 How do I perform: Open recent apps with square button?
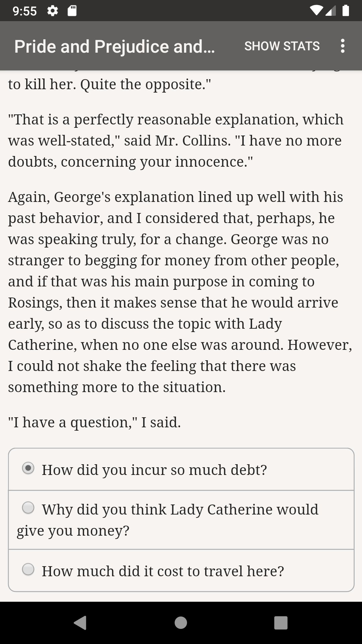point(281,623)
